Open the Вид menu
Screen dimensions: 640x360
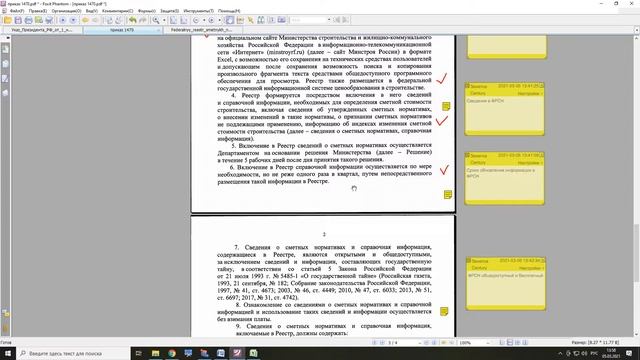(x=91, y=11)
